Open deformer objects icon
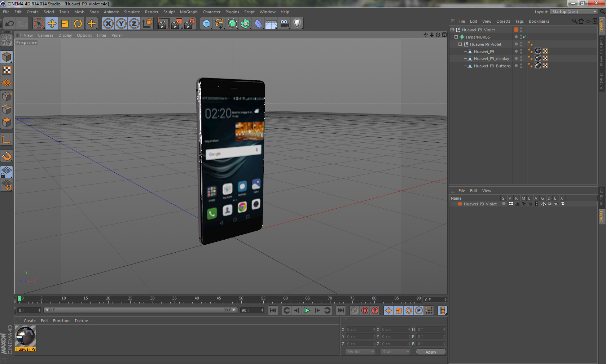The width and height of the screenshot is (606, 364). (x=258, y=24)
